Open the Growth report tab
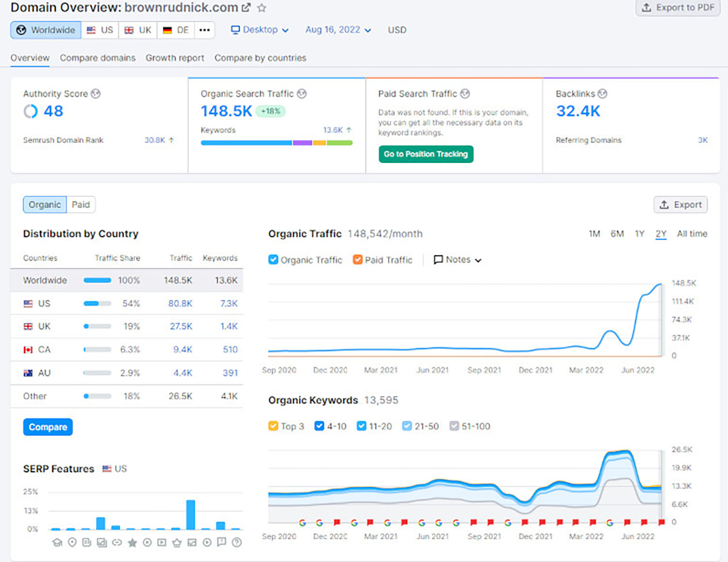 click(175, 58)
